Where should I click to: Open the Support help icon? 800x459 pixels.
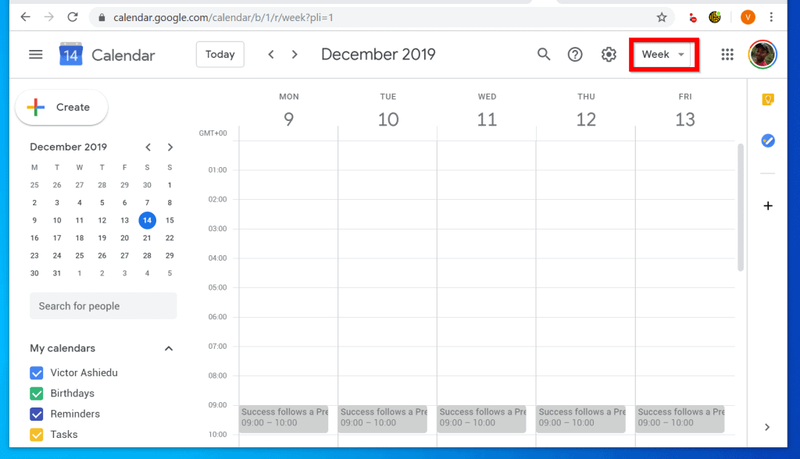[x=575, y=54]
